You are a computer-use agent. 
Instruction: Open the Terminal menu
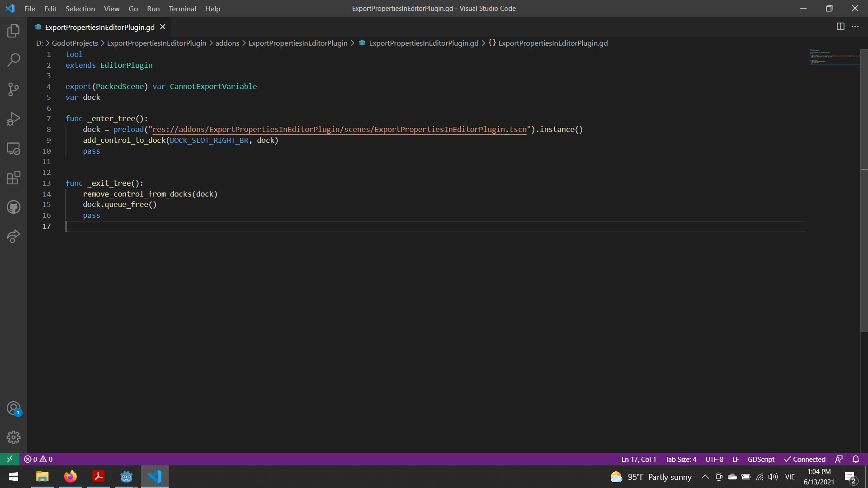tap(182, 9)
